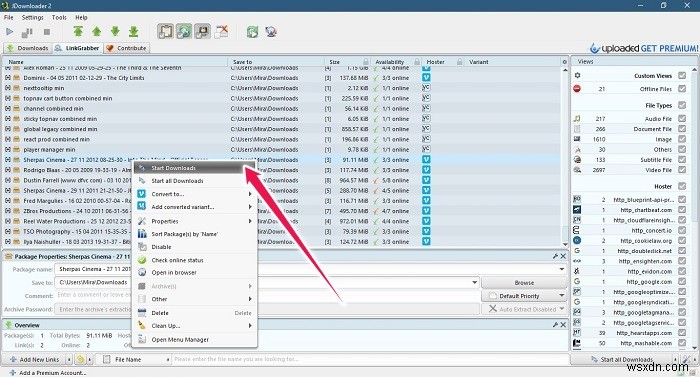Viewport: 700px width, 377px height.
Task: Move selection to bottom arrow icon
Action: pos(133,31)
